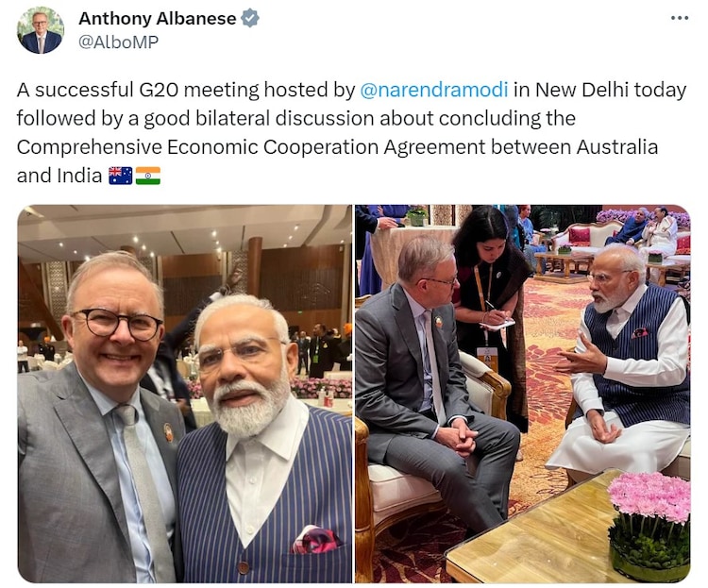Screen dimensions: 708x588
Task: Open the left selfie photo
Action: coord(185,394)
